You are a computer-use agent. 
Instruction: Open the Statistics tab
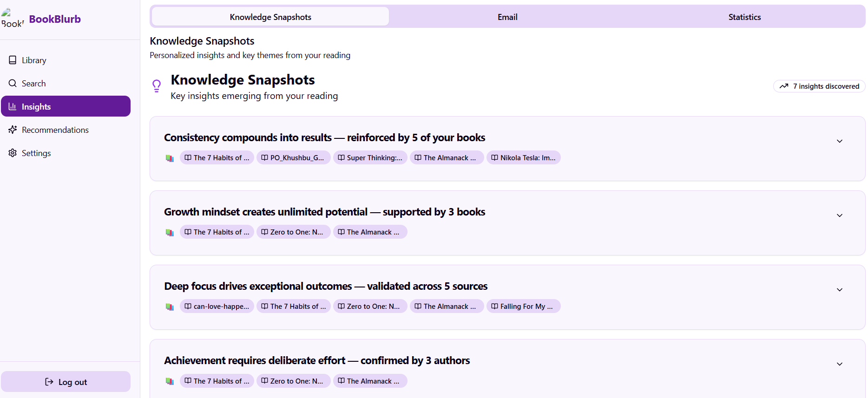click(744, 17)
